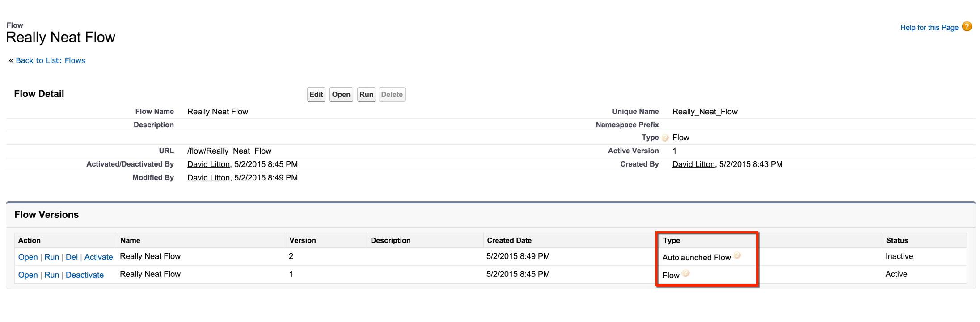
Task: Open version 2 of Really Neat Flow
Action: point(28,257)
